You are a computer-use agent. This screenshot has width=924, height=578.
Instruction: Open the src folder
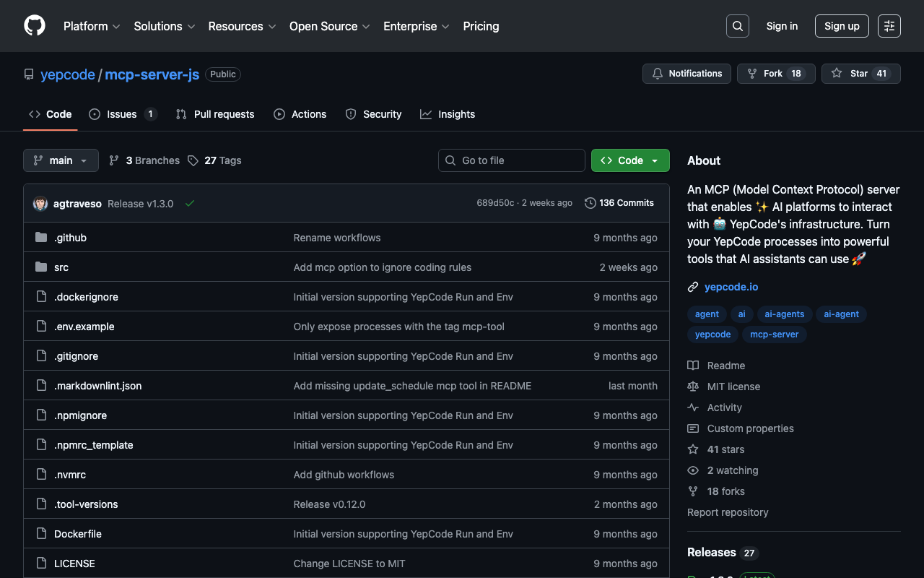coord(61,267)
